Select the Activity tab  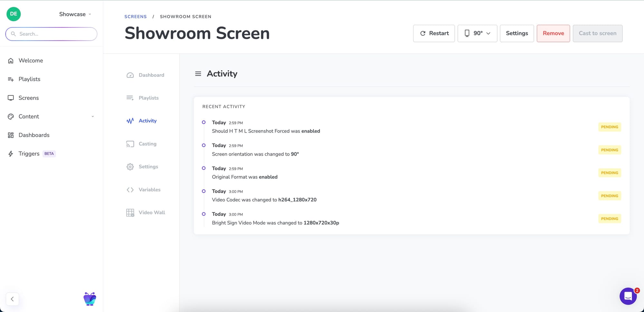(x=147, y=121)
